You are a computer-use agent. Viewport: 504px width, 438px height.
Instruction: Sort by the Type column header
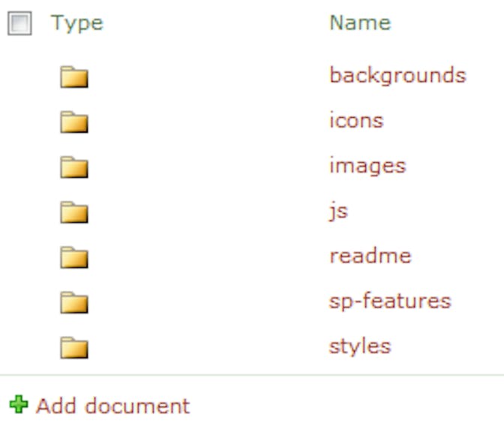(x=76, y=23)
